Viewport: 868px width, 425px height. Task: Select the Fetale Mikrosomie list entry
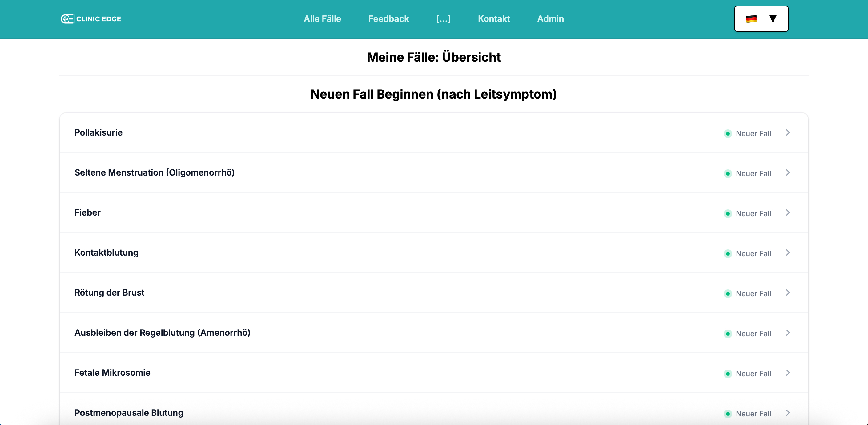click(112, 373)
